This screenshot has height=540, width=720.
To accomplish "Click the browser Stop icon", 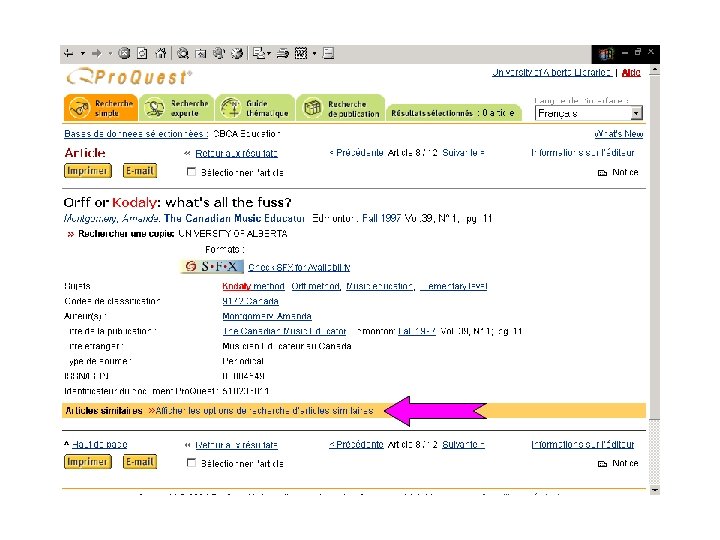I will click(x=124, y=54).
